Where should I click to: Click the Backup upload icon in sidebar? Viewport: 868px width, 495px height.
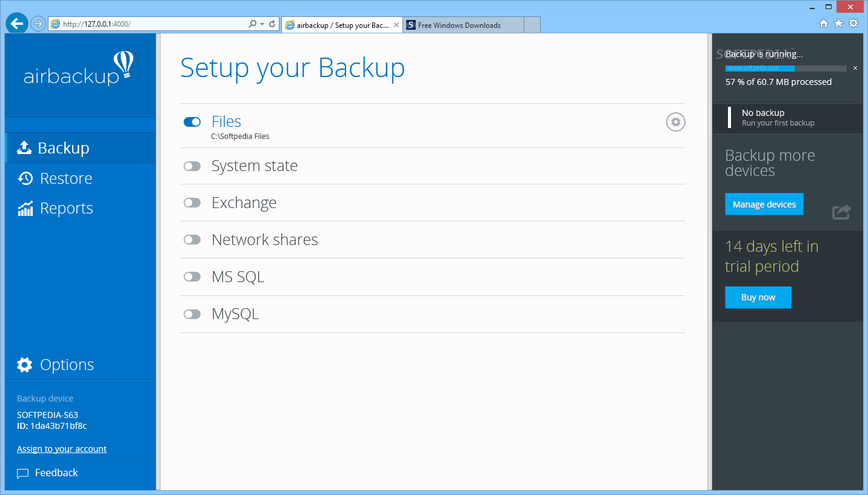24,148
